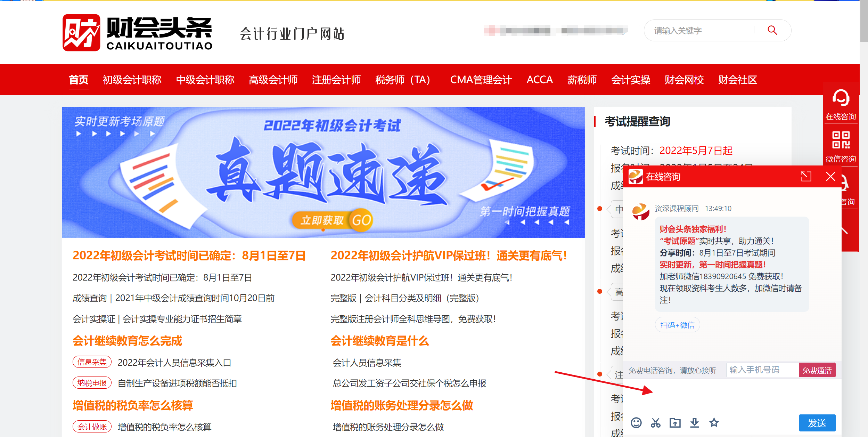The image size is (868, 437).
Task: Open headline 2022年初级会计护航VIP保过班
Action: [x=449, y=255]
